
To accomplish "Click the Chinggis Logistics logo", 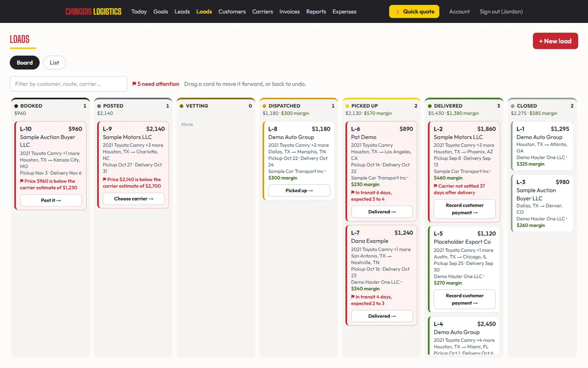I will 93,11.
